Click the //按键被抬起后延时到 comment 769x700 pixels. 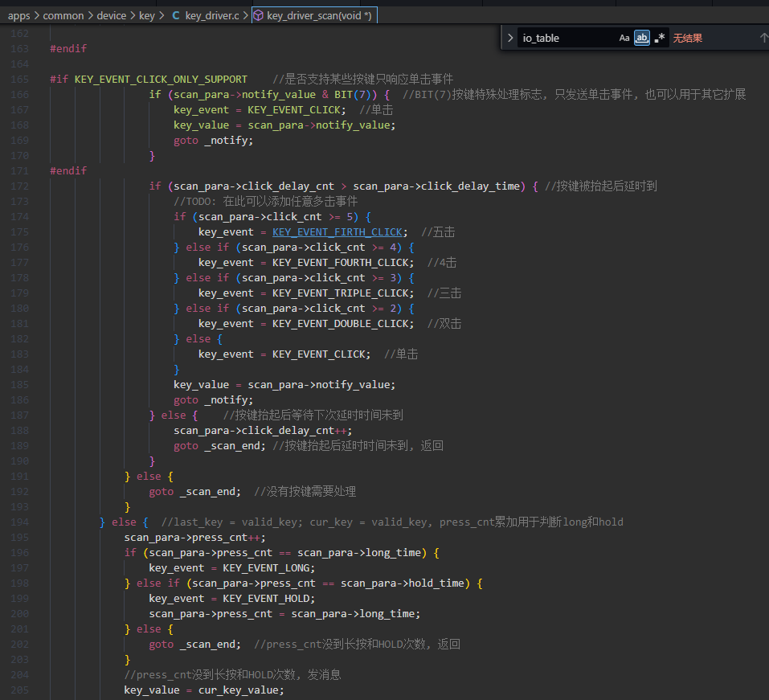(601, 186)
